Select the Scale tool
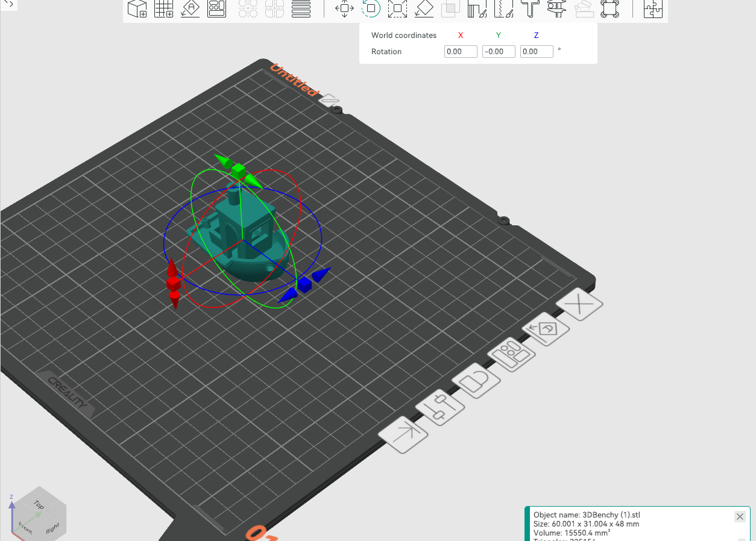This screenshot has width=756, height=541. pyautogui.click(x=397, y=8)
